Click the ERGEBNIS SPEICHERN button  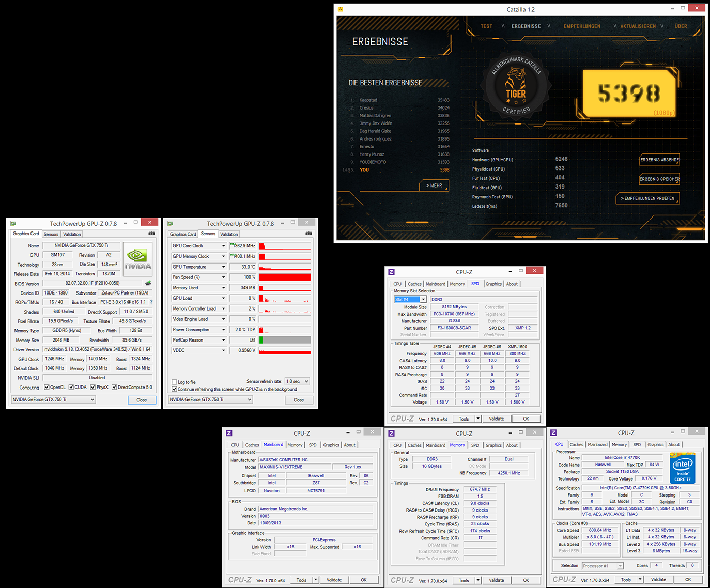(660, 179)
